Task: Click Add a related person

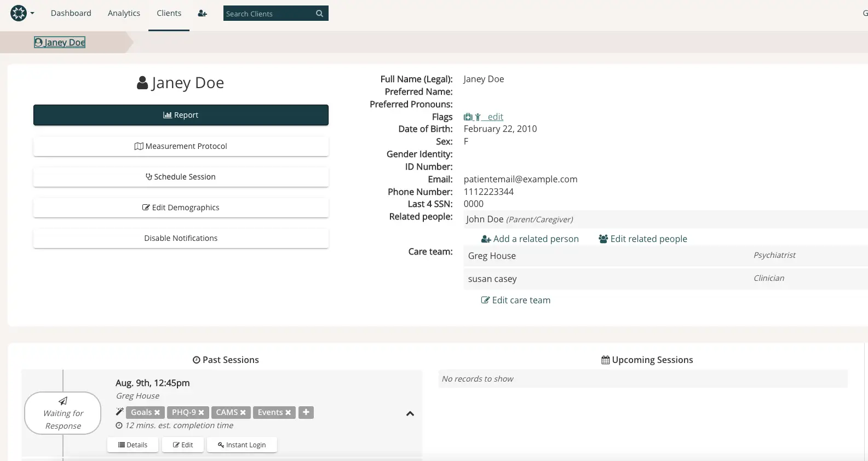Action: (530, 239)
